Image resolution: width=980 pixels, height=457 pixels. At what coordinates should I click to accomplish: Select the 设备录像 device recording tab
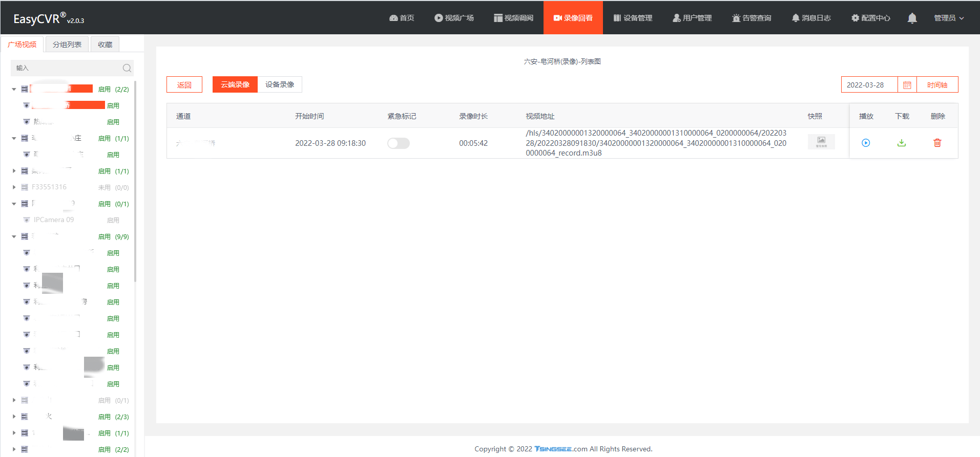tap(280, 84)
